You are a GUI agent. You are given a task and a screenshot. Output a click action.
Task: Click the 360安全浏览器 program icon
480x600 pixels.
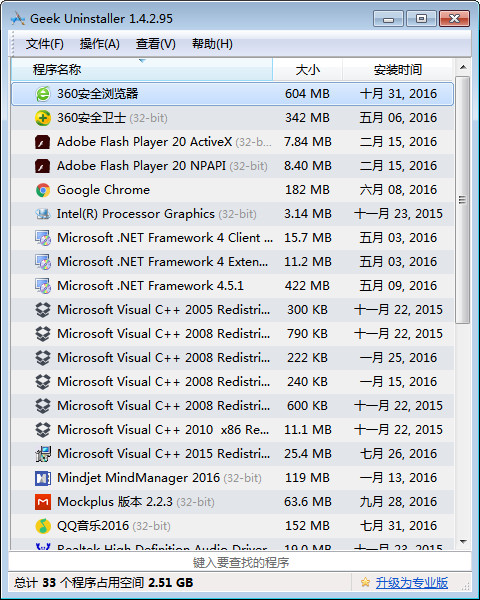[43, 94]
